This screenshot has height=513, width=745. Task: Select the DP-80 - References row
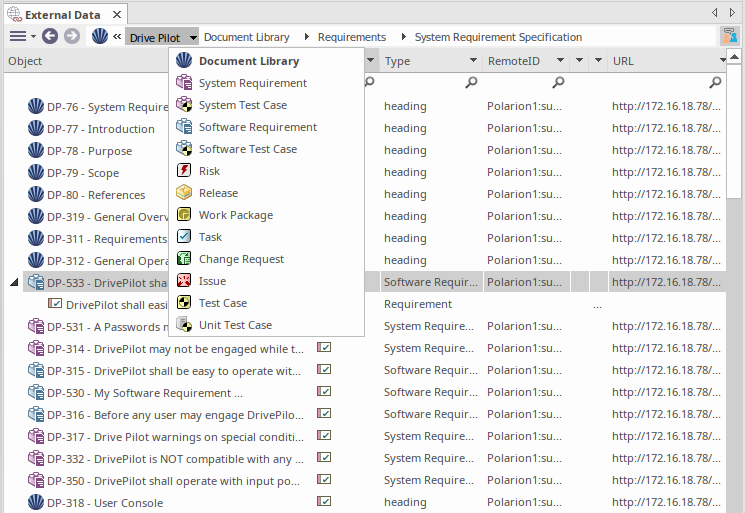[96, 195]
